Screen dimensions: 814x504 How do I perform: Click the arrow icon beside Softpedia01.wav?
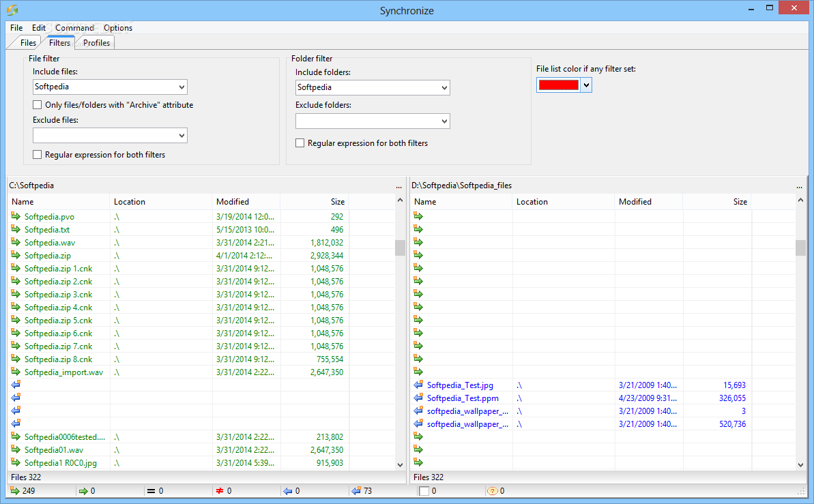pos(16,449)
